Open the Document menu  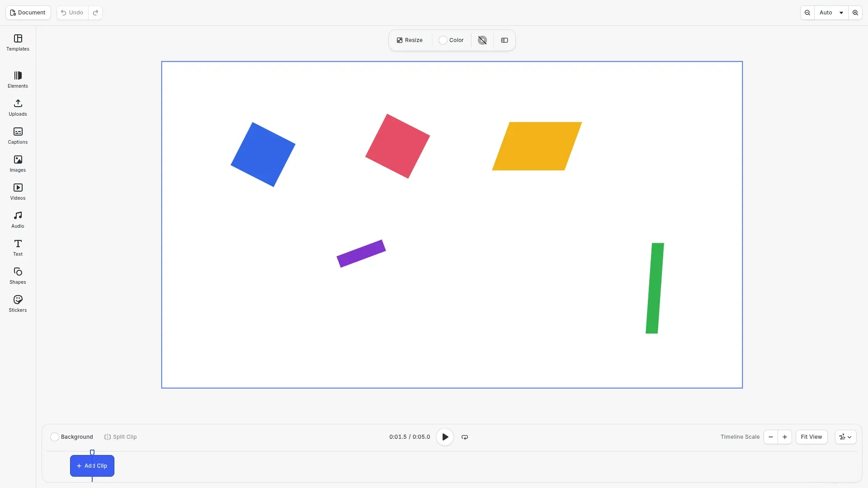pyautogui.click(x=28, y=13)
